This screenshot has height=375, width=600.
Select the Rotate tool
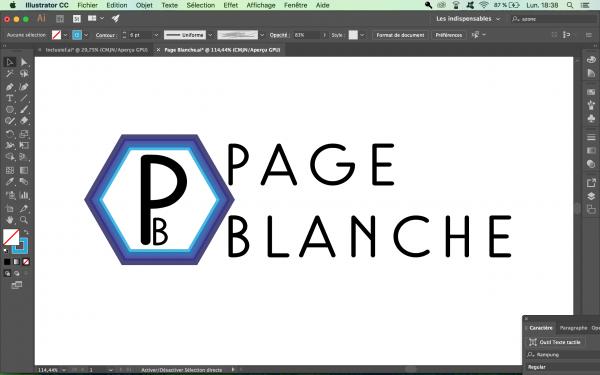click(x=10, y=134)
